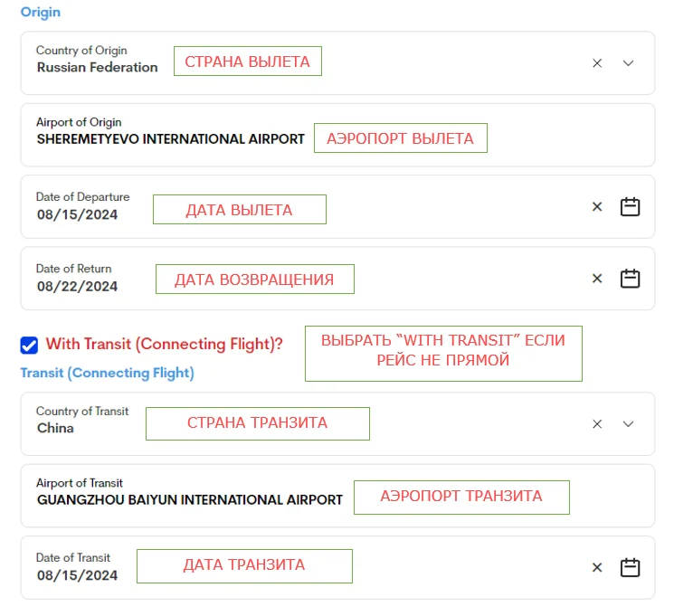Click With Transit (Connecting Flight) label
The image size is (674, 616).
(x=164, y=344)
